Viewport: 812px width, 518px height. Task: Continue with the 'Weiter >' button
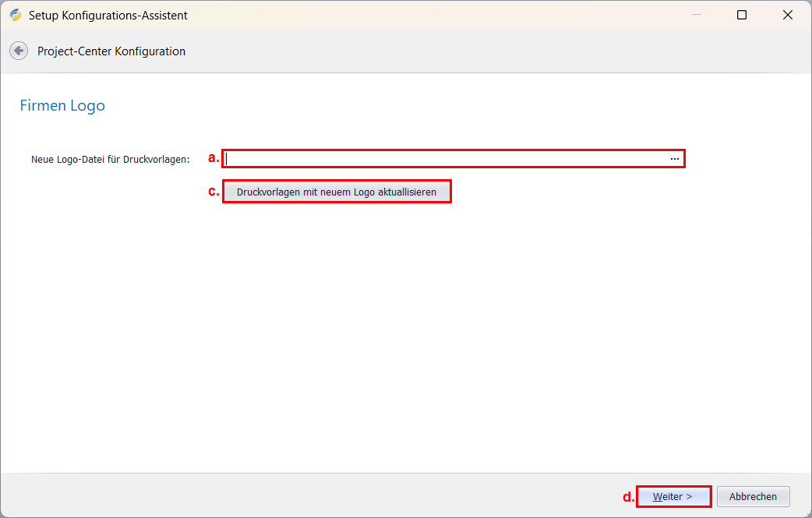pos(673,496)
